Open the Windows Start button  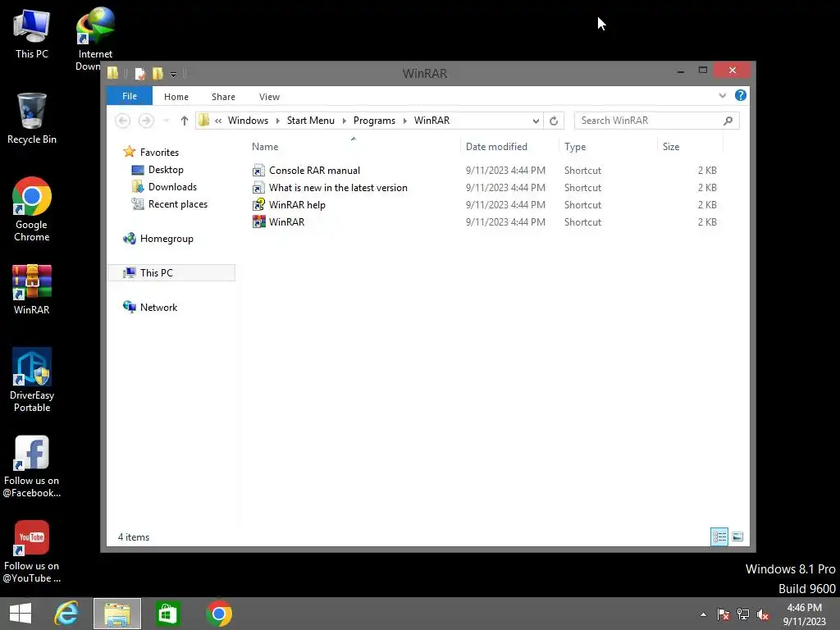(21, 614)
